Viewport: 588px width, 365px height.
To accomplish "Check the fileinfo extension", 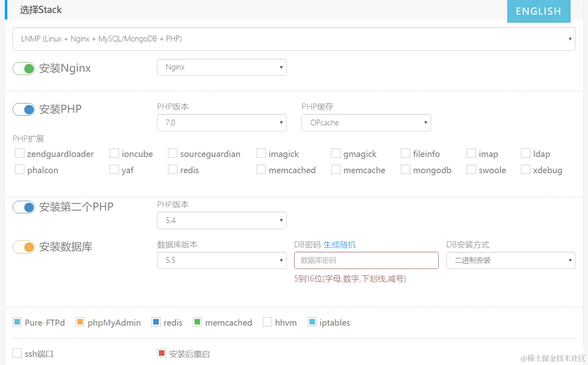I will click(405, 153).
